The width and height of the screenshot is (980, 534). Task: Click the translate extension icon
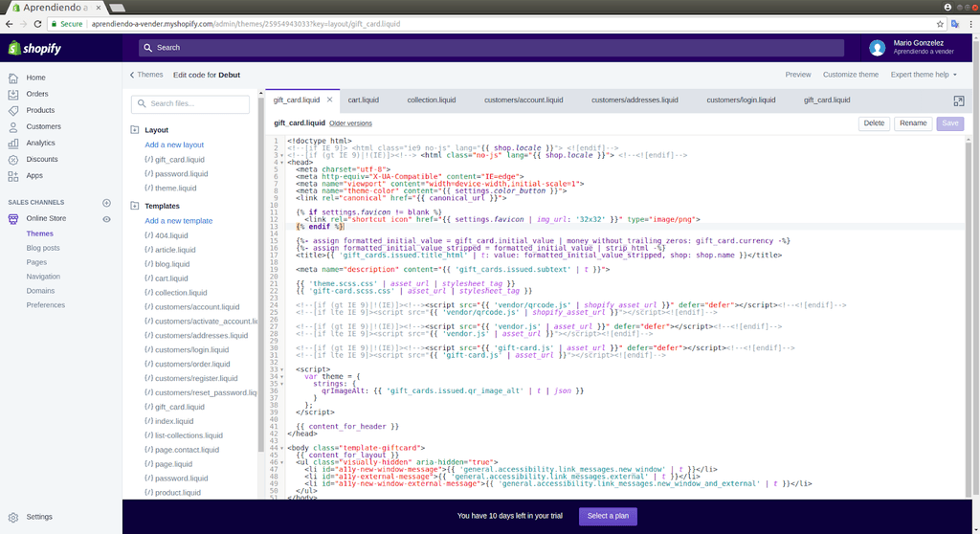click(x=955, y=24)
